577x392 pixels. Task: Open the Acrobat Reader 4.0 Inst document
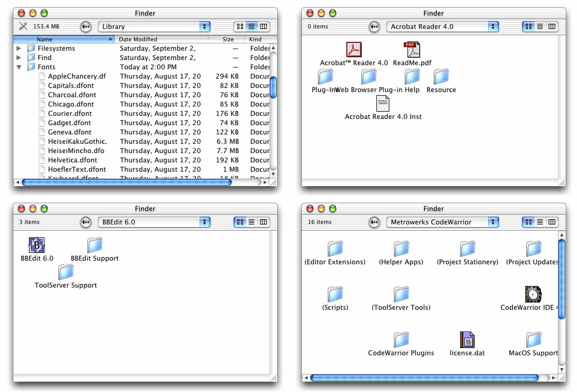(383, 103)
